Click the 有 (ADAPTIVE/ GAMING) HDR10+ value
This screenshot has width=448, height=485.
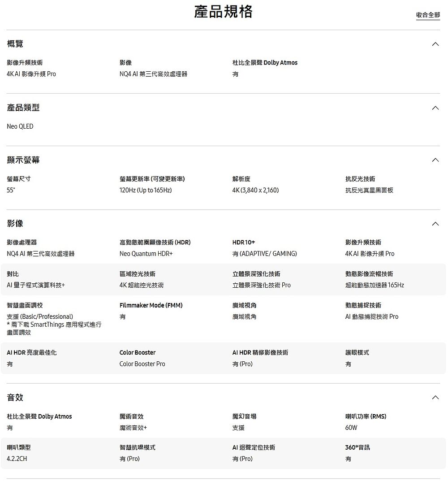click(x=264, y=254)
